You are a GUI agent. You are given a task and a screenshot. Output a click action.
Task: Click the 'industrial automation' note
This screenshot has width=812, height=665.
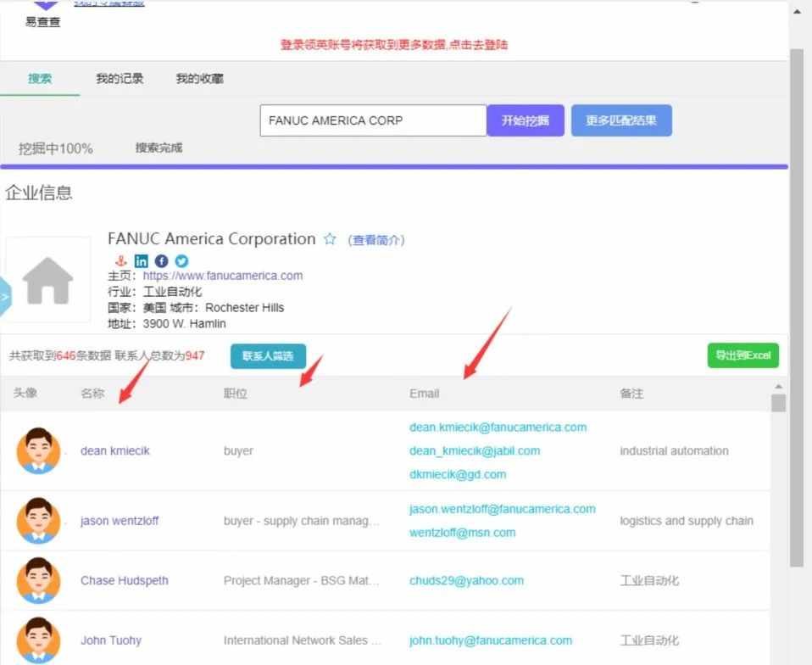(x=674, y=450)
